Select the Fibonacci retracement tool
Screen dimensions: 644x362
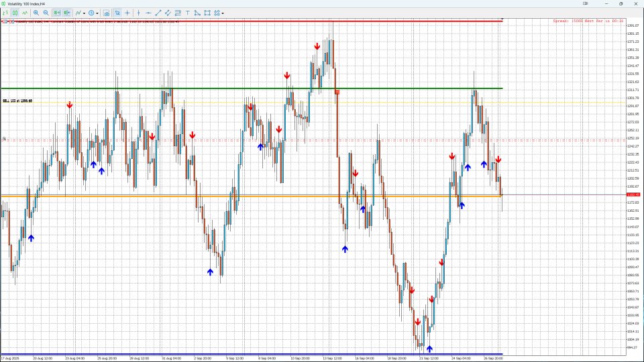pos(178,13)
